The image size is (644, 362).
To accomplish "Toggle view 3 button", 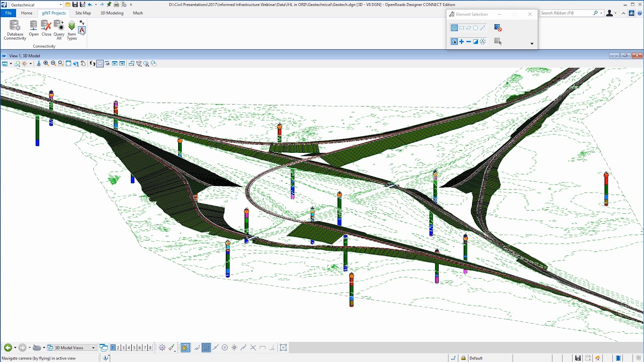I will (x=123, y=347).
